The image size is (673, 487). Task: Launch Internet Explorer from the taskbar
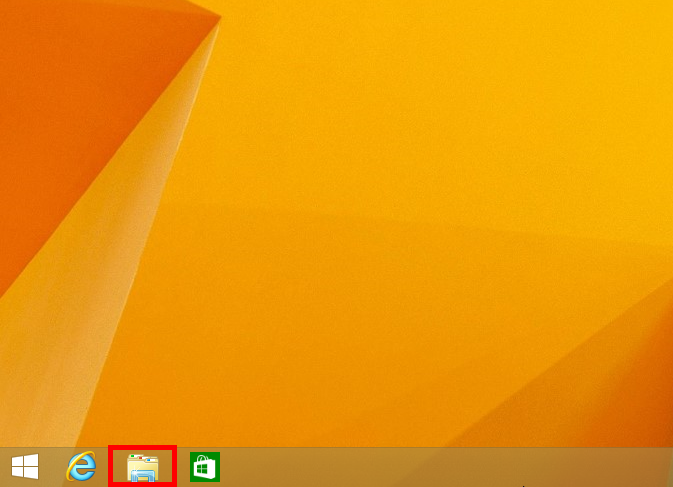point(81,466)
